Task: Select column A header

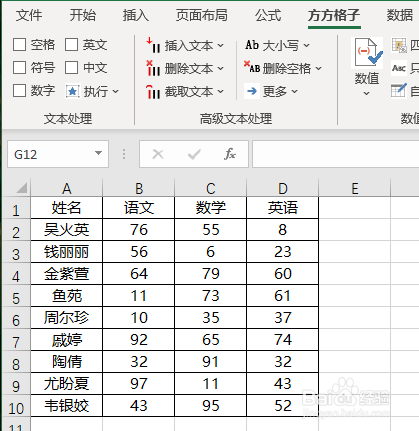Action: click(x=67, y=188)
